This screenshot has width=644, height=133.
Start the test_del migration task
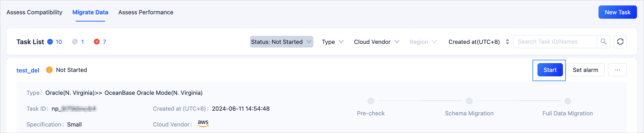(550, 70)
